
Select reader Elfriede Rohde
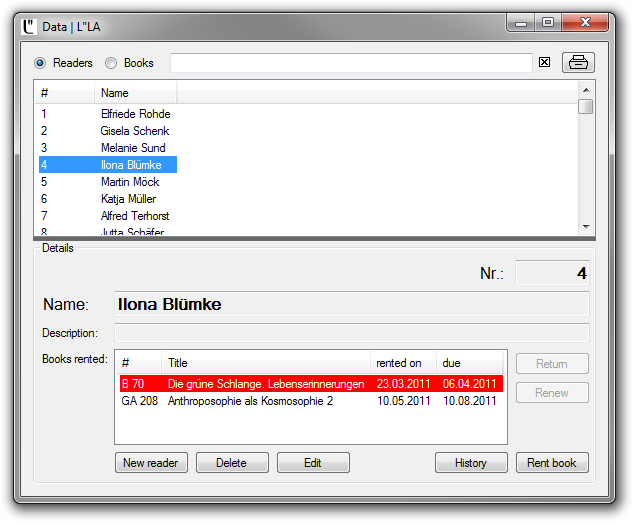pos(135,114)
